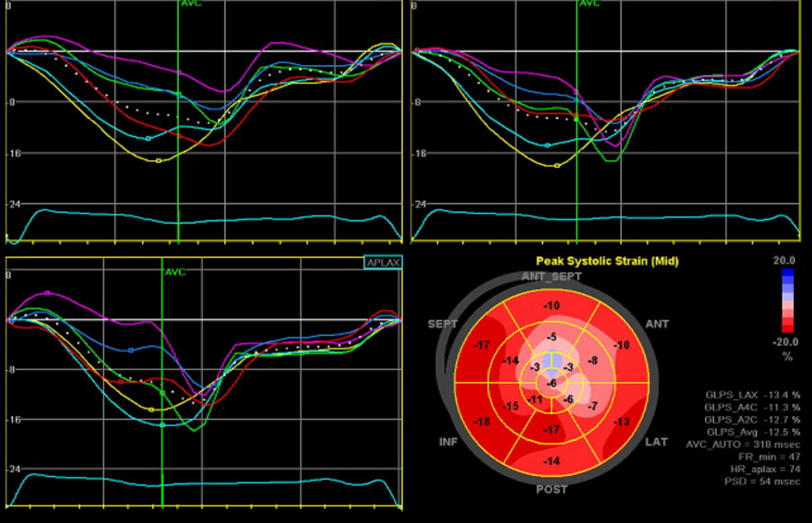The width and height of the screenshot is (812, 523).
Task: Select the basal INF segment showing -18
Action: pos(481,421)
